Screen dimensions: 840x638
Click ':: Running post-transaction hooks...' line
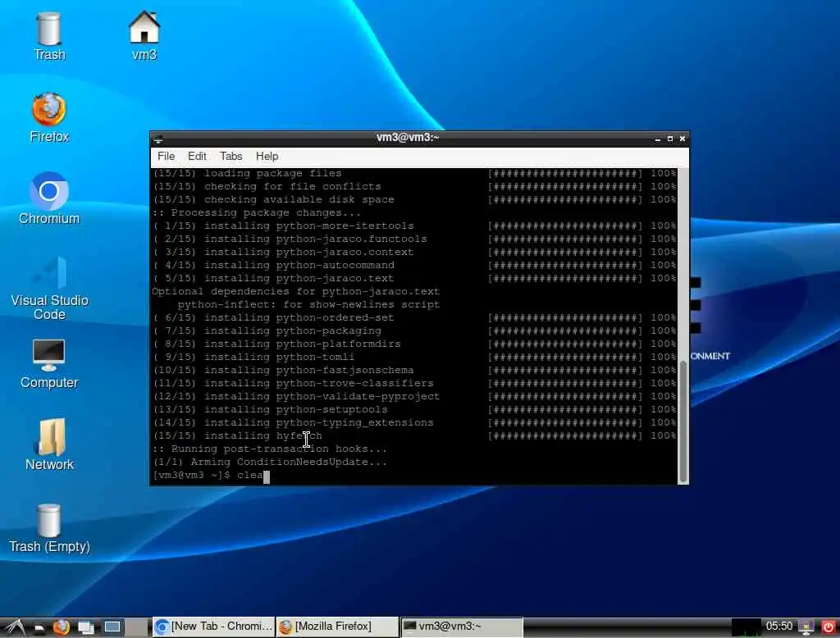click(269, 449)
